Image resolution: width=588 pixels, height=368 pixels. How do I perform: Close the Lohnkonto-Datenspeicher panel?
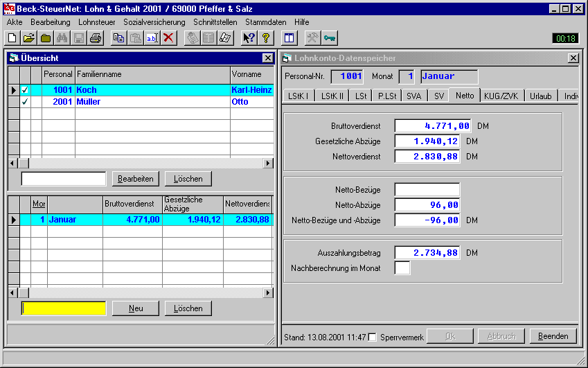pyautogui.click(x=573, y=58)
